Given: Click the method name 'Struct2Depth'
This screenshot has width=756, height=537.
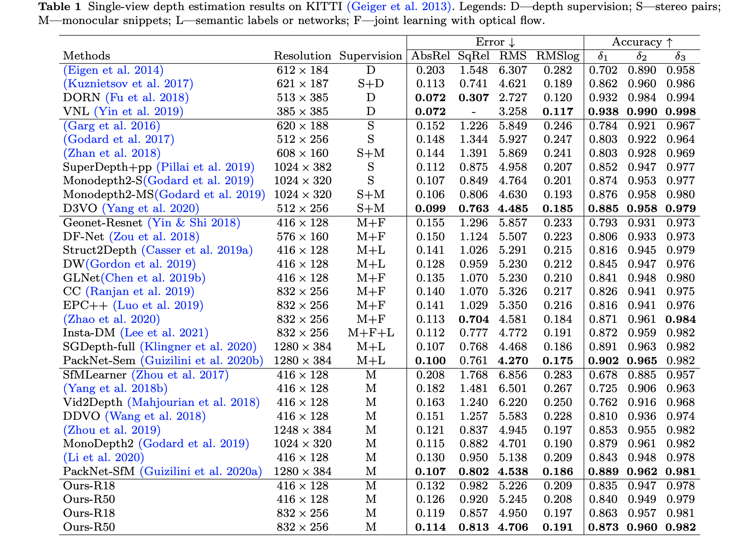Looking at the screenshot, I should (100, 250).
